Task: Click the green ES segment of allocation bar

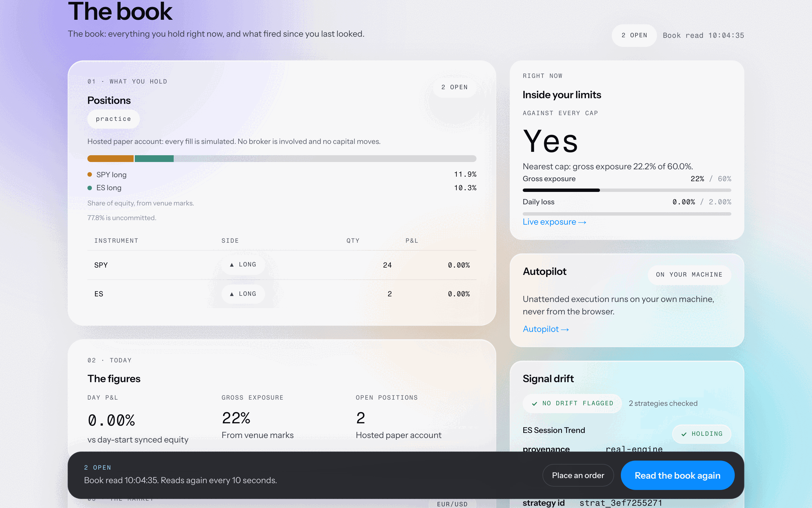Action: (154, 159)
